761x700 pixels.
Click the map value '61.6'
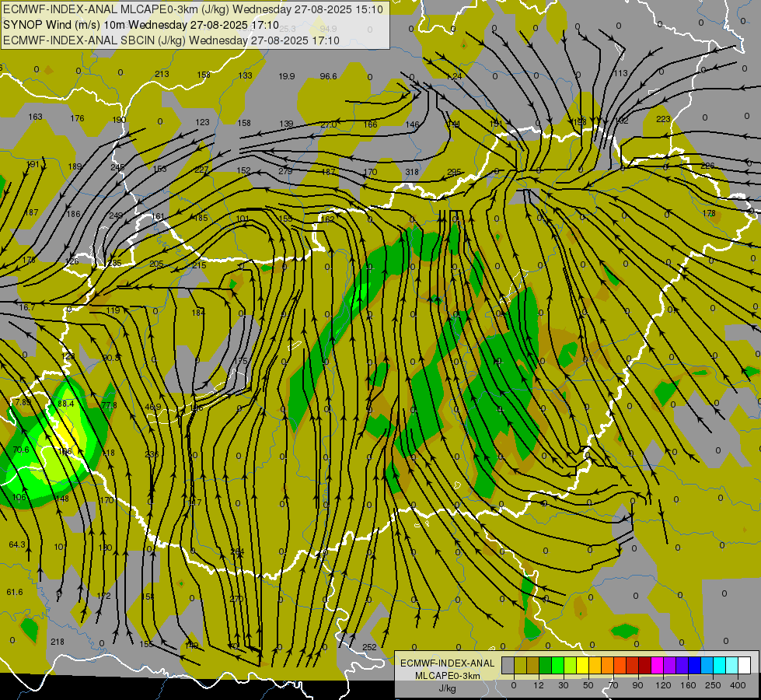click(15, 592)
